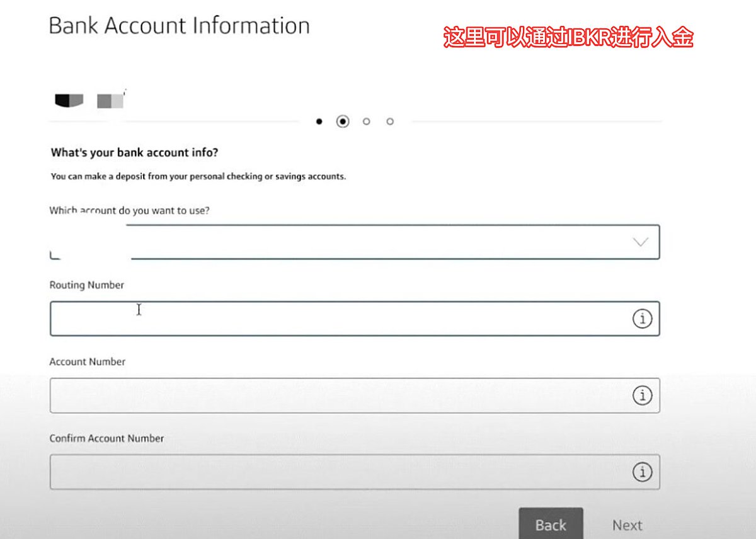Select the first step progress dot
The image size is (756, 539).
click(x=319, y=122)
